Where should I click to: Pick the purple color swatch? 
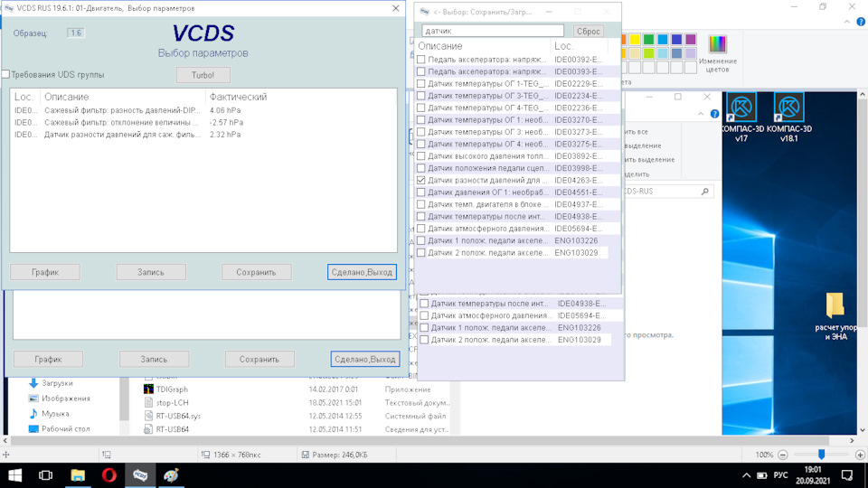point(690,39)
